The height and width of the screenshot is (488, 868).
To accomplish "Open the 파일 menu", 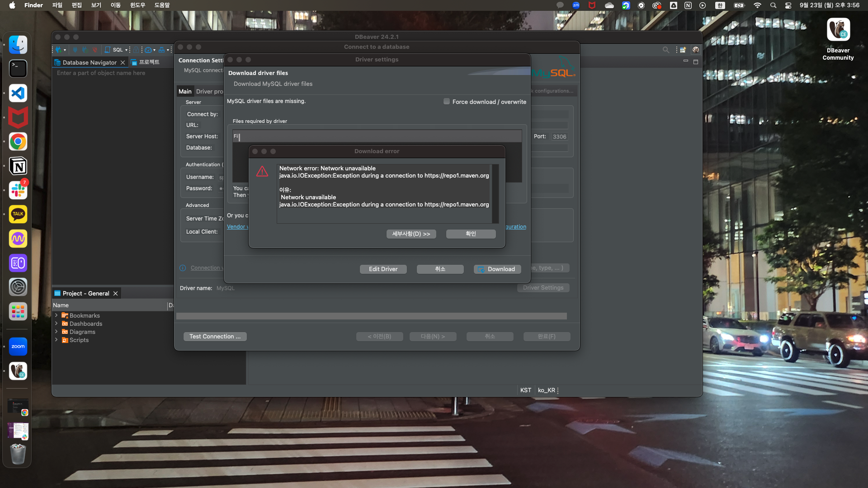I will pyautogui.click(x=57, y=5).
